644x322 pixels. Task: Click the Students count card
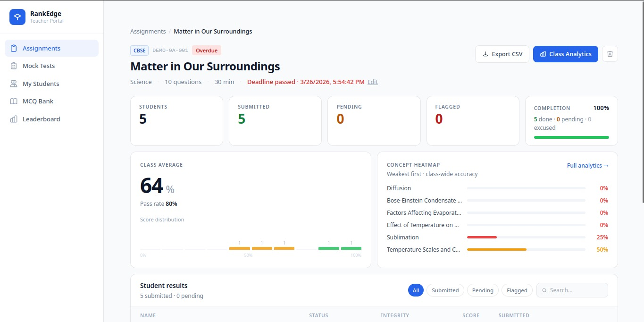coord(176,121)
